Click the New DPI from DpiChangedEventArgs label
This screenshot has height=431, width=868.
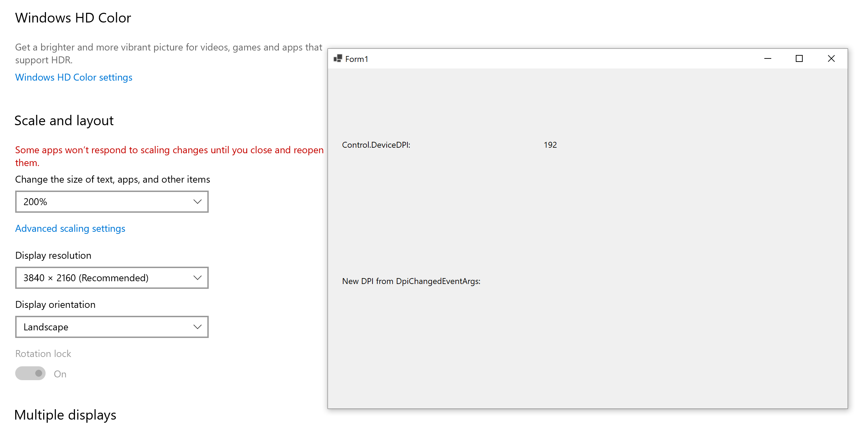pos(411,281)
